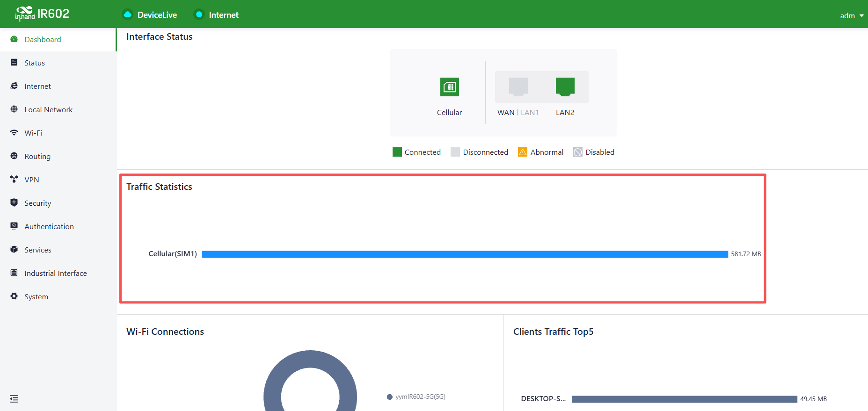The height and width of the screenshot is (411, 868).
Task: Navigate to the Routing menu
Action: pyautogui.click(x=58, y=156)
